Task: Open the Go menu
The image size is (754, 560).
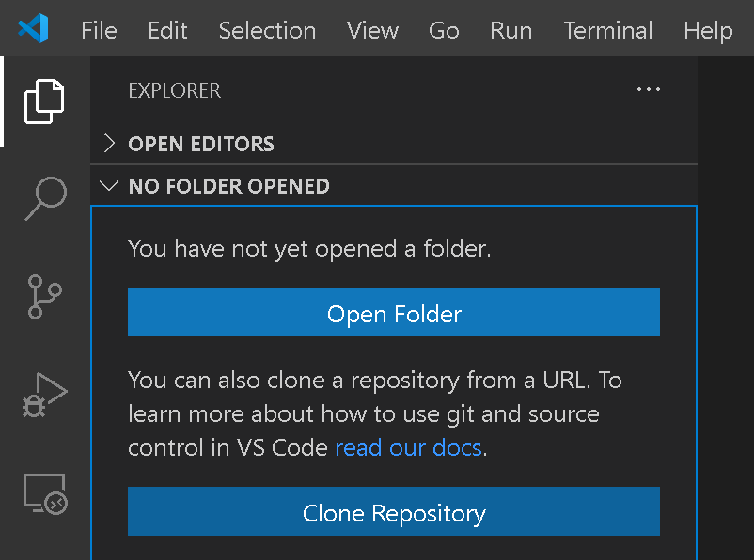Action: 444,30
